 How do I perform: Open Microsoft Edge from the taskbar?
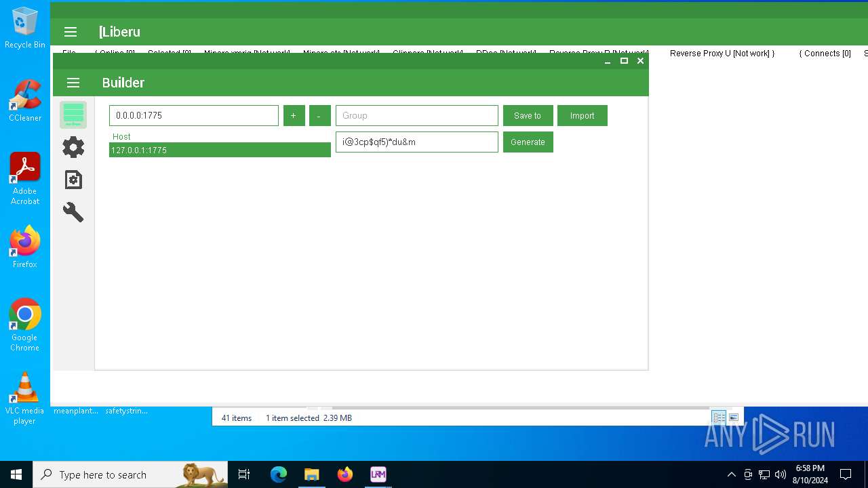(279, 474)
